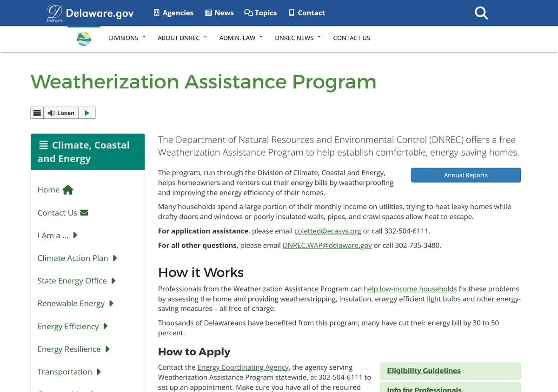Expand Transportation arrow
Image resolution: width=558 pixels, height=392 pixels.
click(99, 372)
